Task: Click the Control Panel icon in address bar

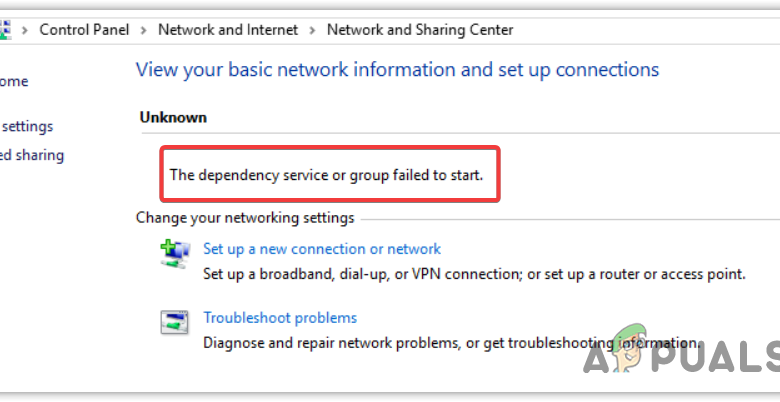Action: coord(5,30)
